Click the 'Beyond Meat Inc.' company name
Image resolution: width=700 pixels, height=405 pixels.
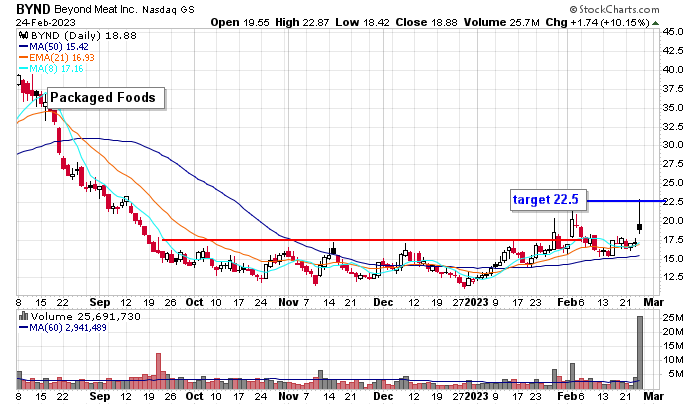(96, 9)
